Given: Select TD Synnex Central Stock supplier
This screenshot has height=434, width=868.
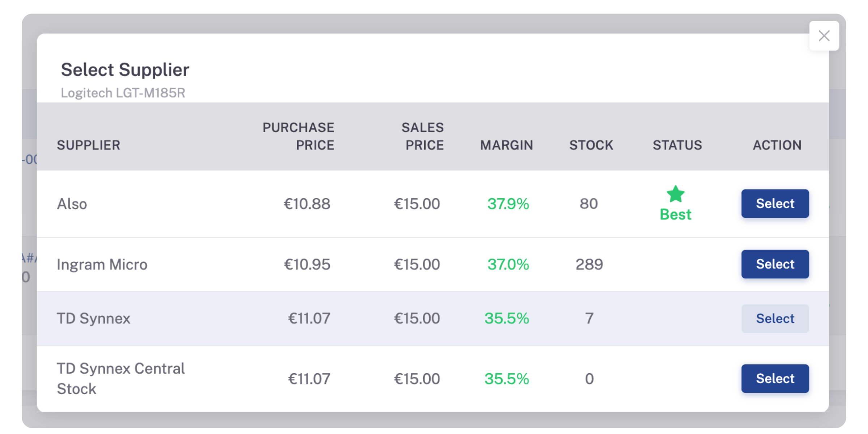Looking at the screenshot, I should pos(775,379).
